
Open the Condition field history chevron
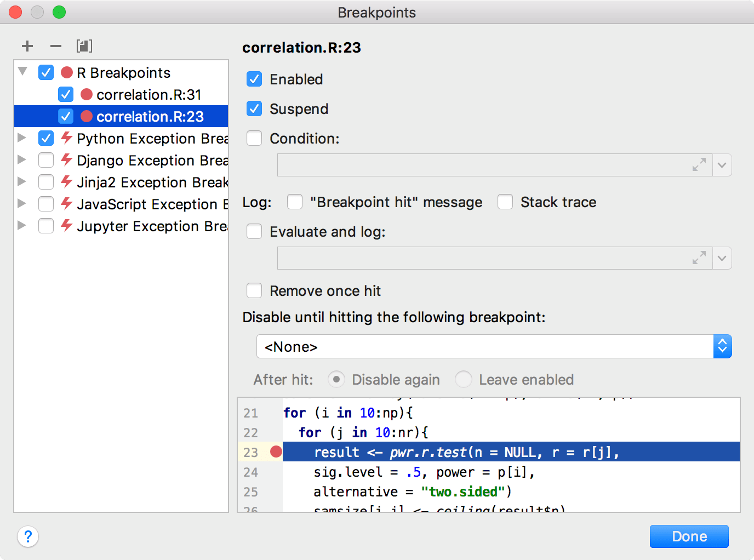click(x=722, y=164)
